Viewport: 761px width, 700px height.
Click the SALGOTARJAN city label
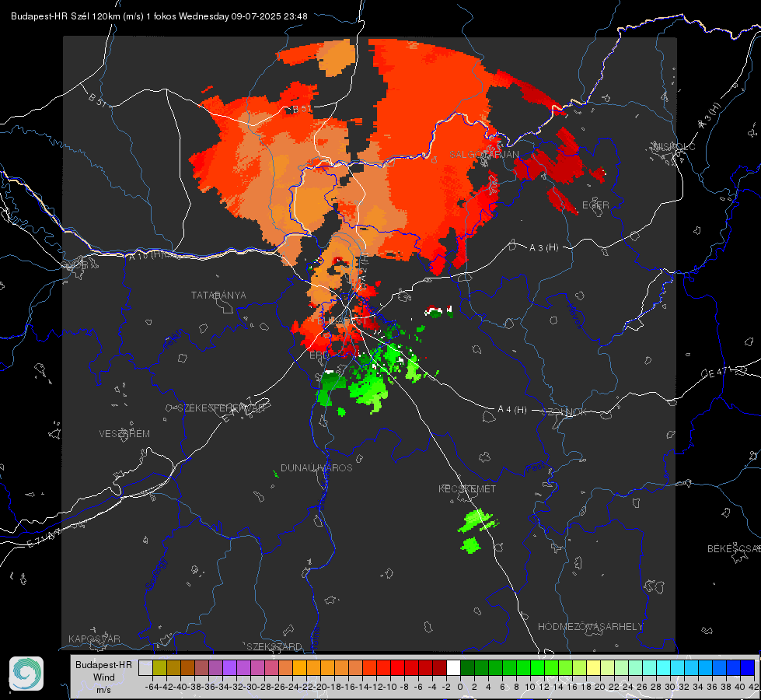[483, 155]
